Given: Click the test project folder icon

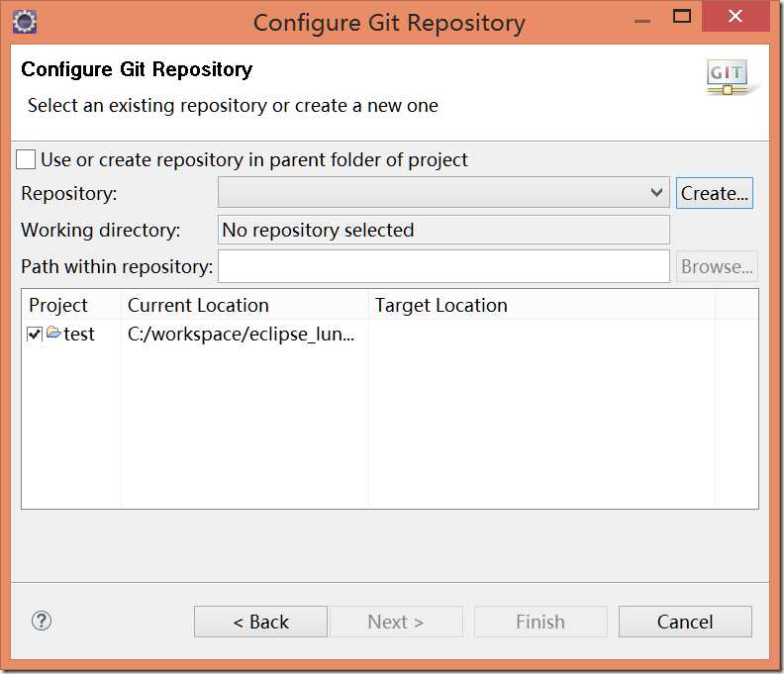Looking at the screenshot, I should point(53,333).
